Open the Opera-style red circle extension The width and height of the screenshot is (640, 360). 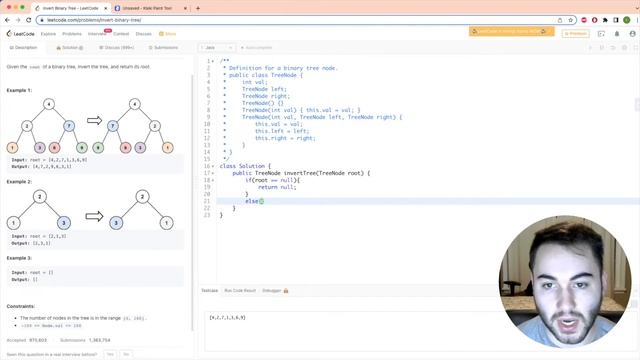tap(595, 20)
